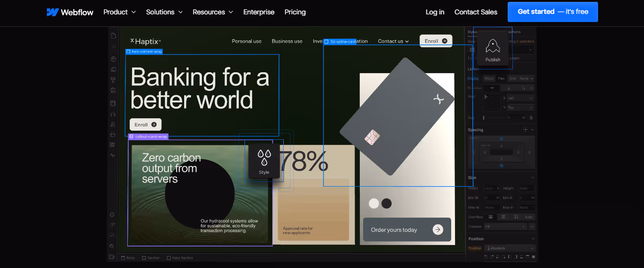
Task: Click the spacing mode icon beside the Spacing heading
Action: [525, 130]
